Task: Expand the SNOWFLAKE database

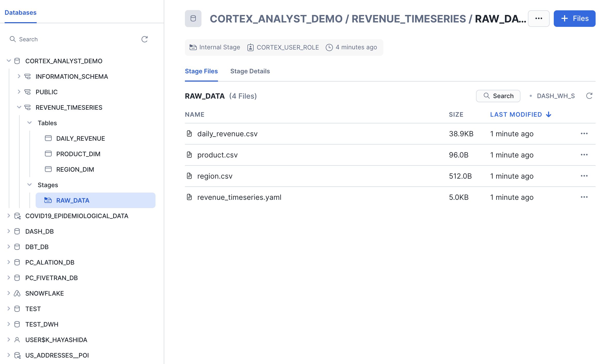Action: tap(9, 293)
